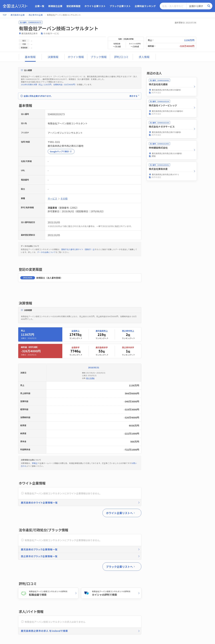Screen dimensions: 215x644
Task: Click the TOP breadcrumb link
Action: click(5, 15)
